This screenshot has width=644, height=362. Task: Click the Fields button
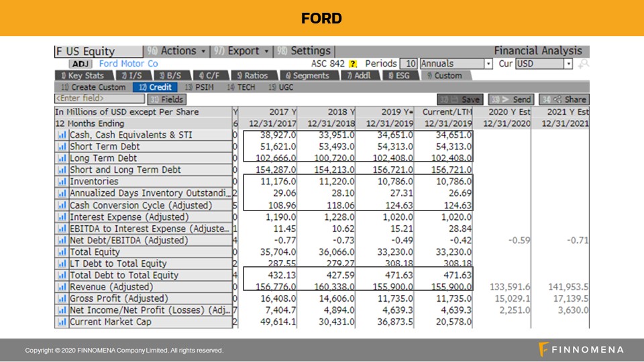tap(168, 99)
